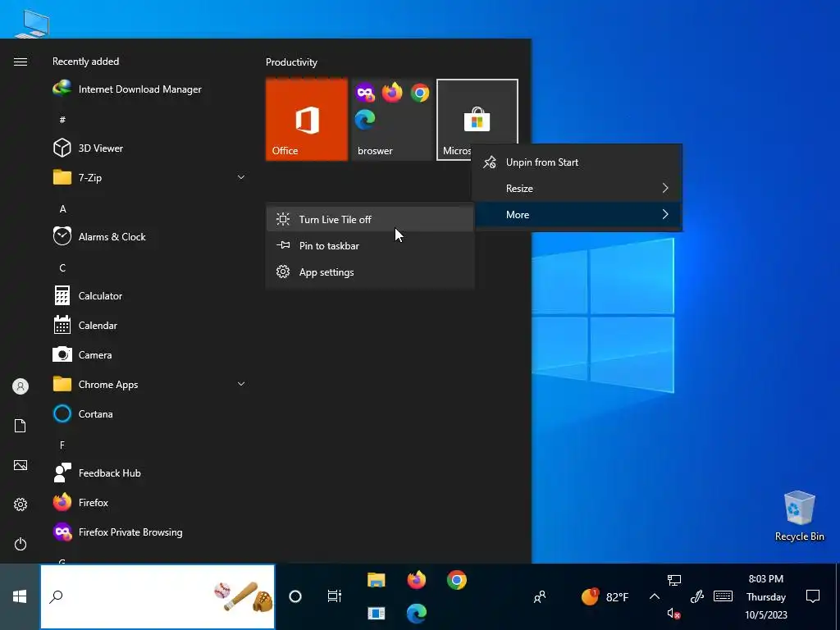The width and height of the screenshot is (840, 630).
Task: Open Chrome icon in broswer tile folder
Action: (420, 93)
